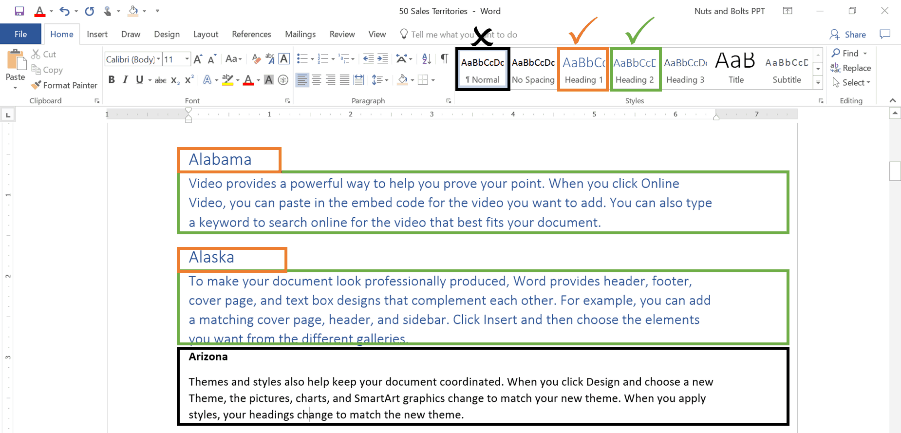
Task: Toggle subscript formatting
Action: click(x=175, y=80)
